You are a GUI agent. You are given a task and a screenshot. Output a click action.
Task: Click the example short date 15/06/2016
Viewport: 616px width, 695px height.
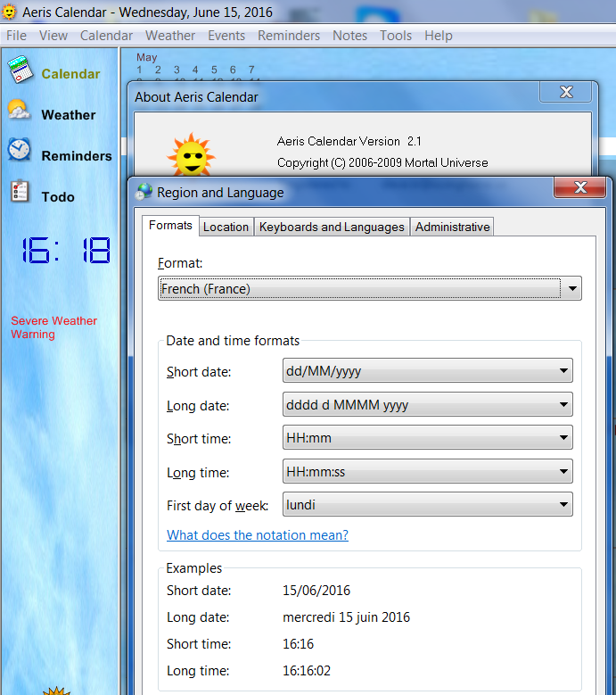(x=316, y=591)
